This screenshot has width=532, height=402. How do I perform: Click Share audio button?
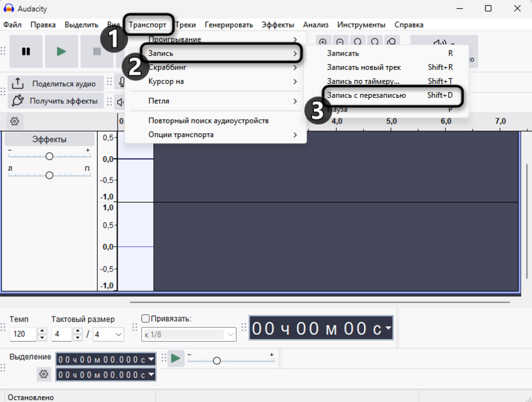56,83
